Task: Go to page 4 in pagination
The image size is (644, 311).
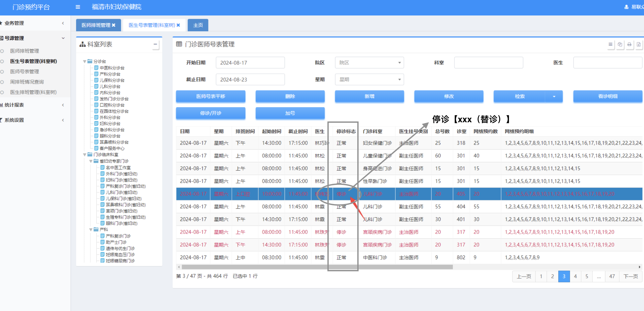Action: point(575,276)
